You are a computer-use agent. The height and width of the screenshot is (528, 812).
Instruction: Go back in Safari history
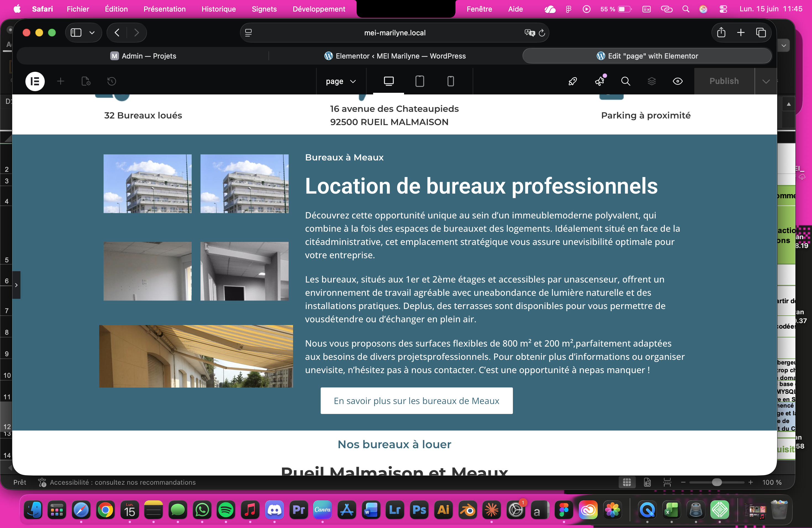point(117,33)
